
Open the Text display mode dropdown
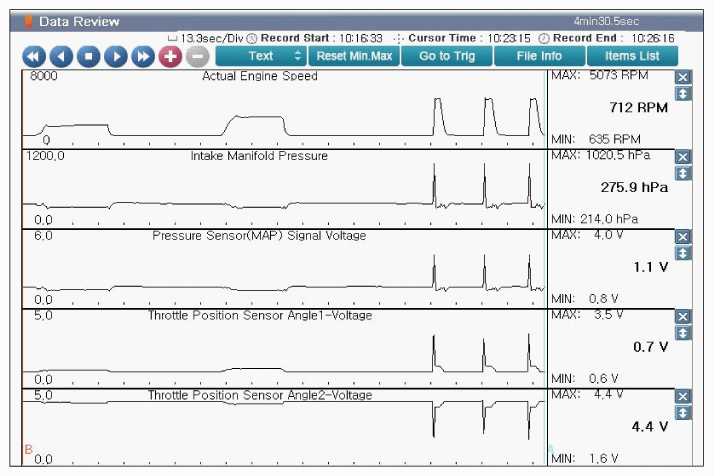[260, 56]
